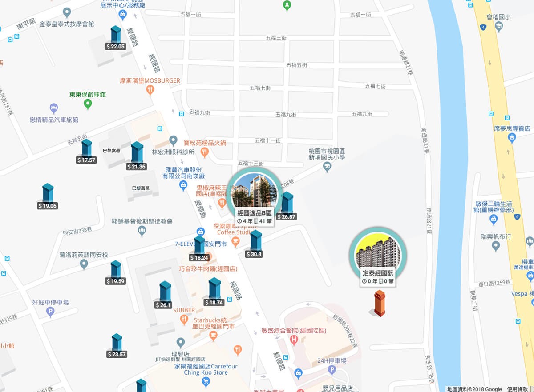
Task: Select the 東東保齡球館 green pin
Action: (x=88, y=104)
